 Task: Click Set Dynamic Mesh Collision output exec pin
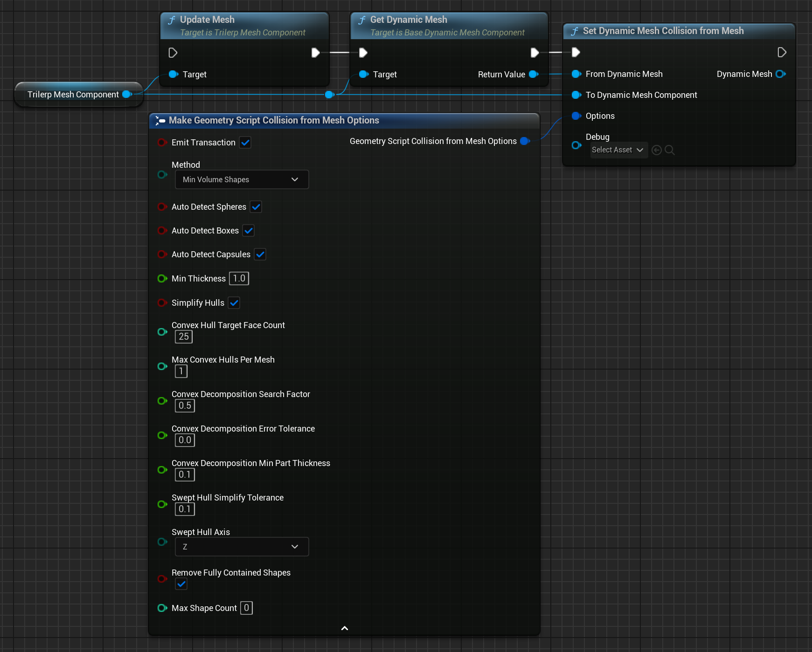[782, 52]
